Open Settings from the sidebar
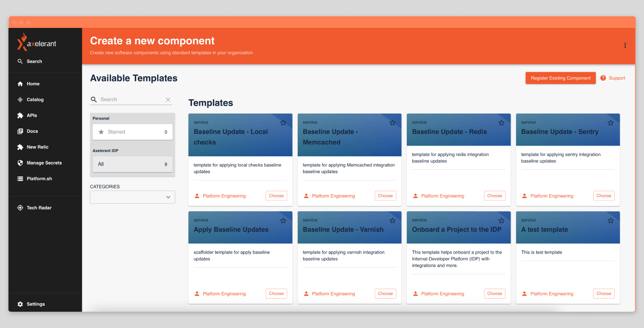The height and width of the screenshot is (328, 644). (36, 304)
